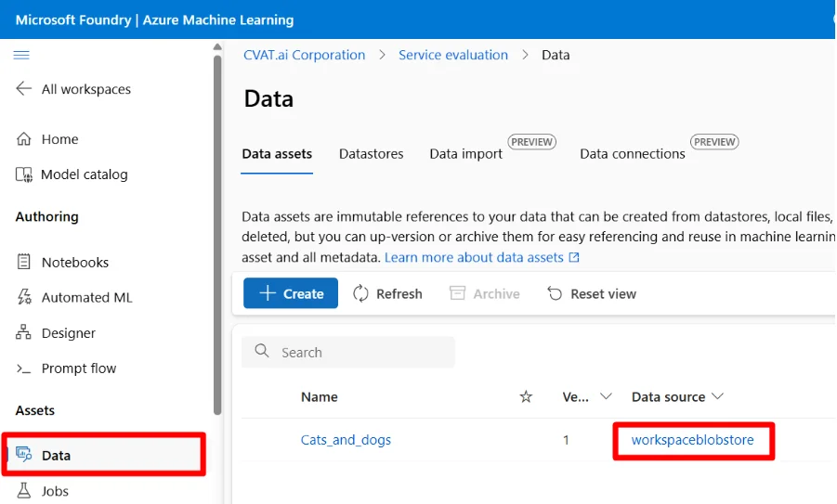Open CVAT.ai Corporation breadcrumb link

(x=305, y=55)
